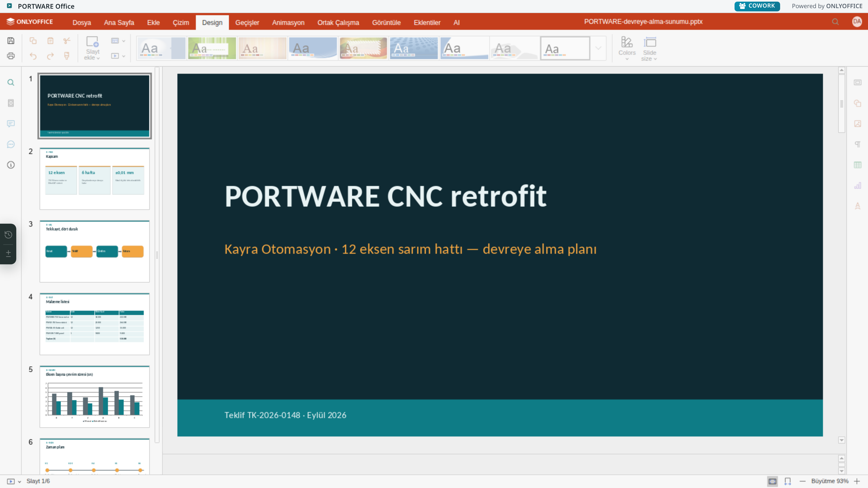868x488 pixels.
Task: Apply the green striped theme
Action: 212,48
